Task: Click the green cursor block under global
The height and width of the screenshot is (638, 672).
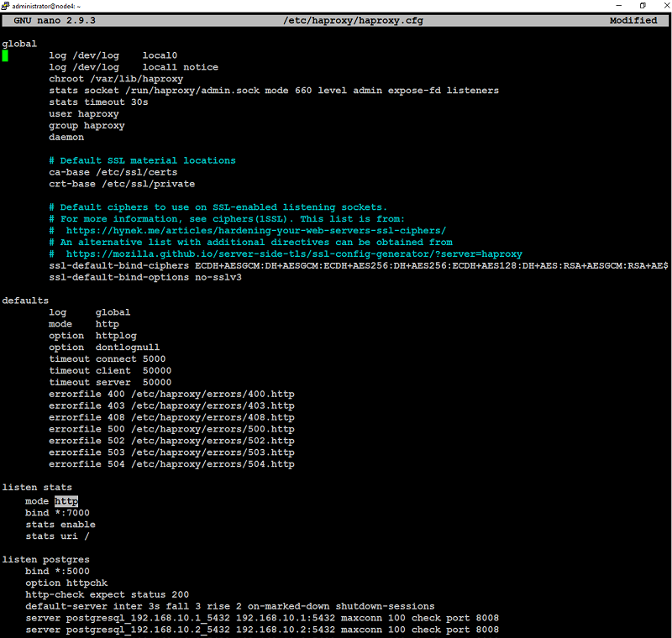Action: coord(5,55)
